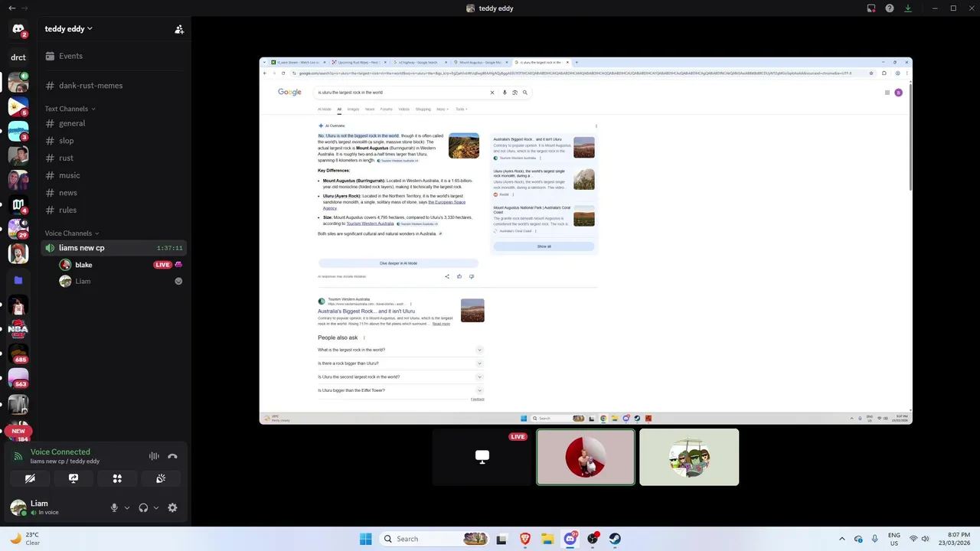Open the slop text channel

coord(113,141)
